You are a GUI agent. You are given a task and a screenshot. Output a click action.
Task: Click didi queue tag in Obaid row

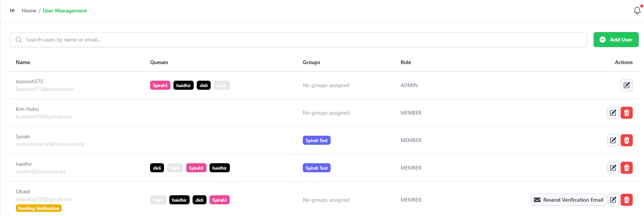pos(199,200)
